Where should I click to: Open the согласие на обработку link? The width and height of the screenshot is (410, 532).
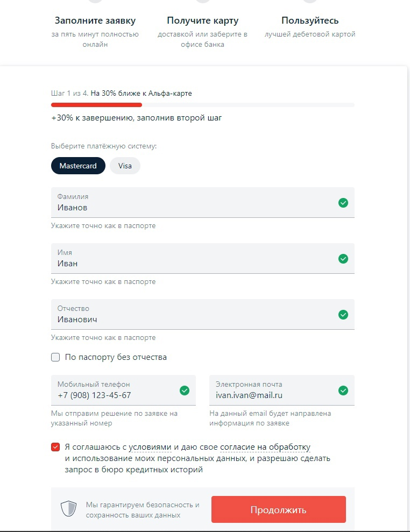pyautogui.click(x=265, y=448)
